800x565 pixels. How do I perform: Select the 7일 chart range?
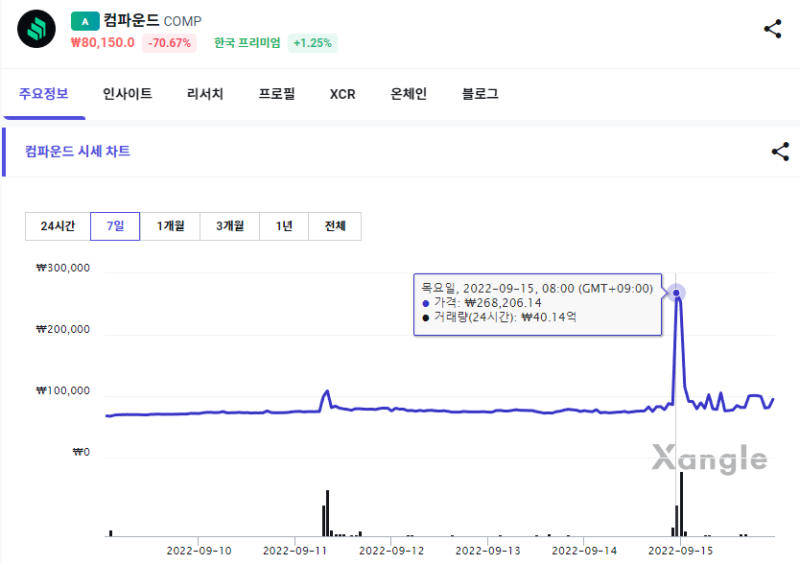coord(115,226)
